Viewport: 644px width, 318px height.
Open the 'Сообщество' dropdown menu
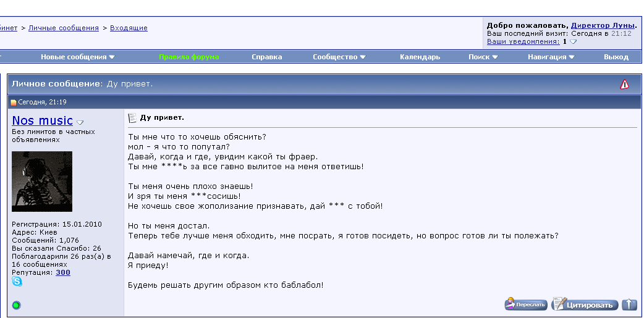pyautogui.click(x=339, y=57)
